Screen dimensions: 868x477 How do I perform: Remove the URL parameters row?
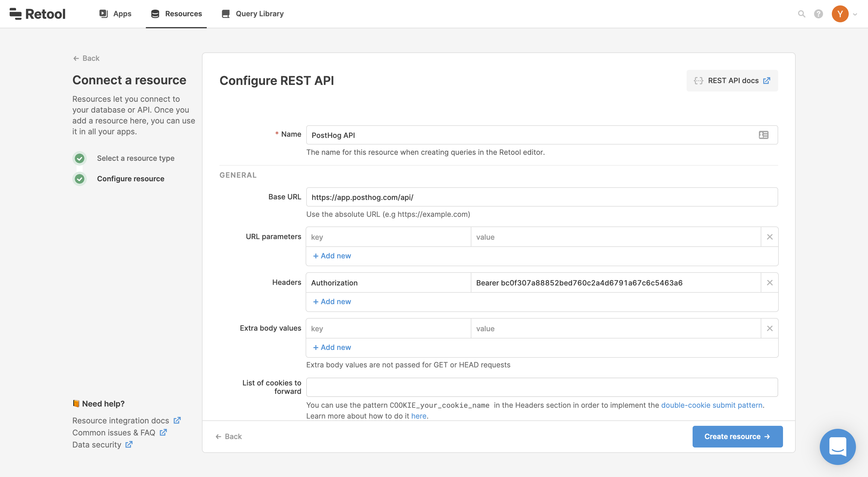click(770, 237)
